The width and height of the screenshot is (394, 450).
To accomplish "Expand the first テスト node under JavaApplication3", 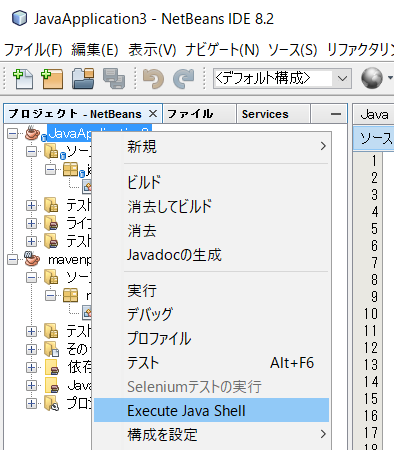I will (32, 205).
